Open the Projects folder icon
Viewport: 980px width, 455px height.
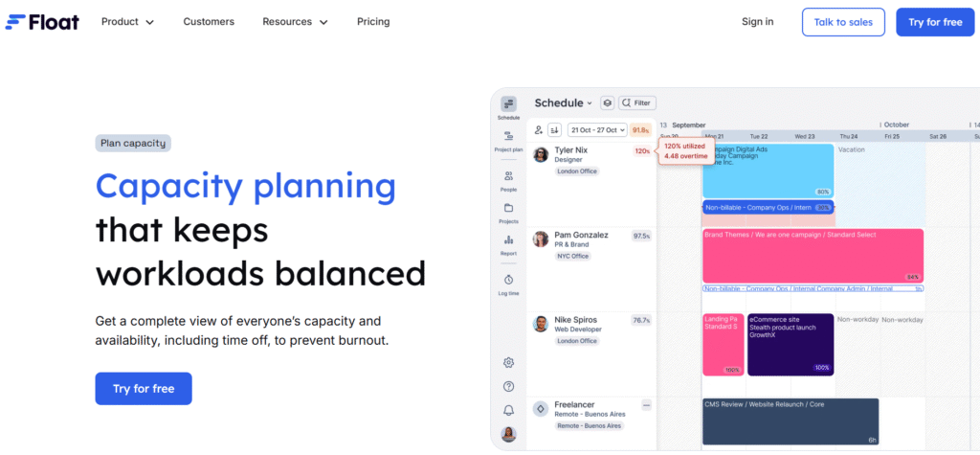click(509, 208)
